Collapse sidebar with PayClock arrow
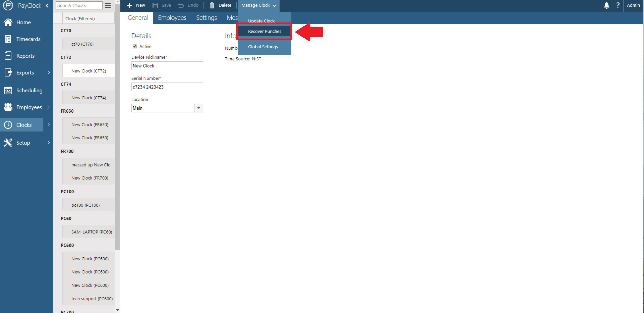The width and height of the screenshot is (644, 313). click(x=47, y=5)
